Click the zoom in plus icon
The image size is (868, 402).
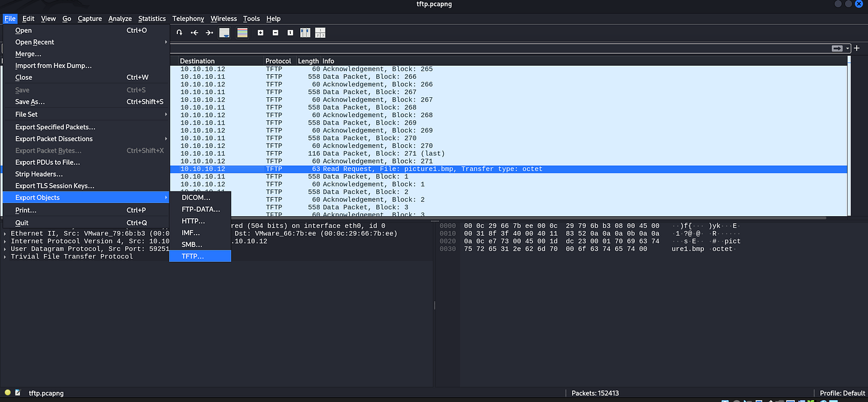pos(260,32)
